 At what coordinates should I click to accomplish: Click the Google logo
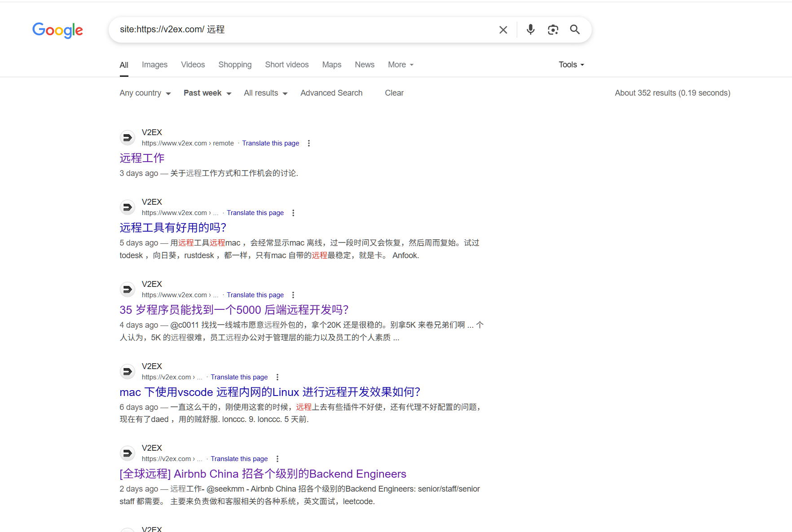pyautogui.click(x=57, y=30)
